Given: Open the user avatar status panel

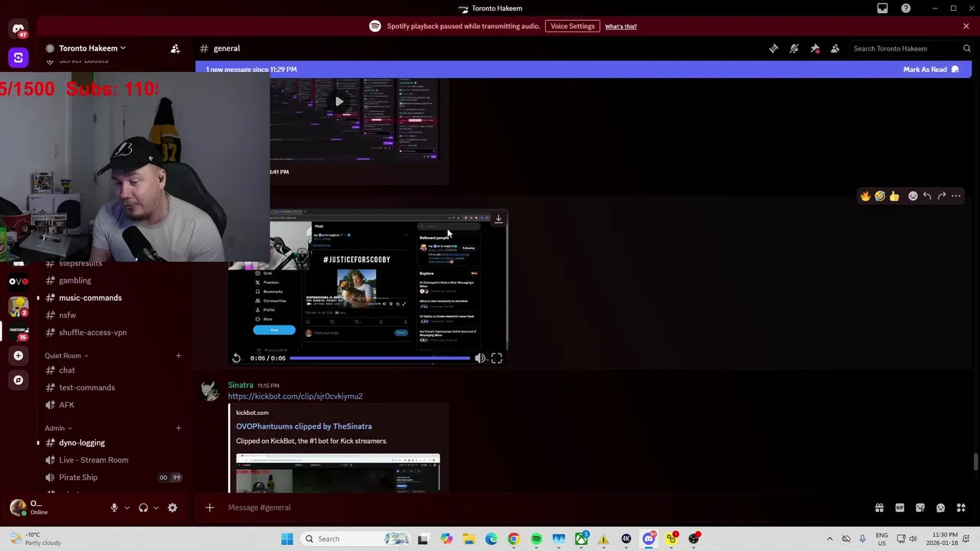Looking at the screenshot, I should 18,507.
